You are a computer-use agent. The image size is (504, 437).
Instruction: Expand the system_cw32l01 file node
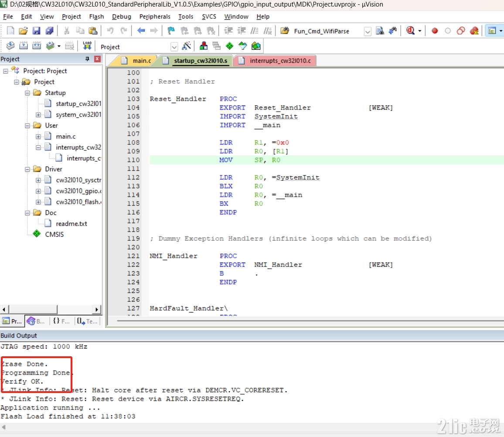pyautogui.click(x=38, y=115)
